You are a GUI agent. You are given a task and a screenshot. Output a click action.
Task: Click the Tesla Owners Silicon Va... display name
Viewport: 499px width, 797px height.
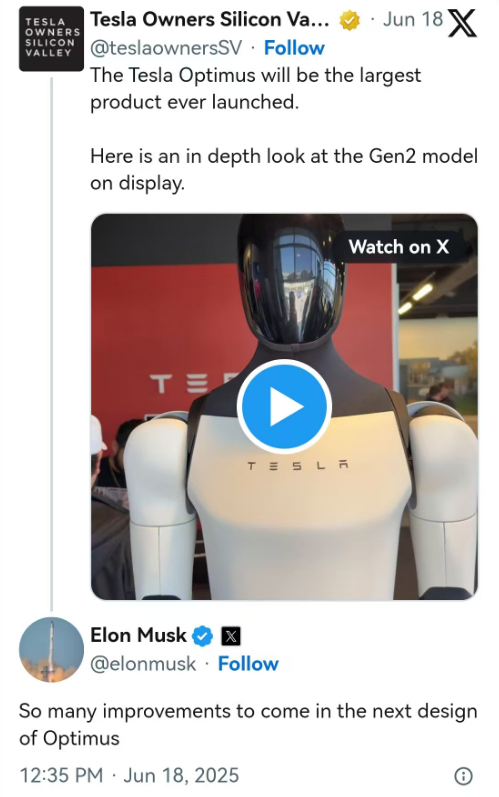pyautogui.click(x=210, y=20)
